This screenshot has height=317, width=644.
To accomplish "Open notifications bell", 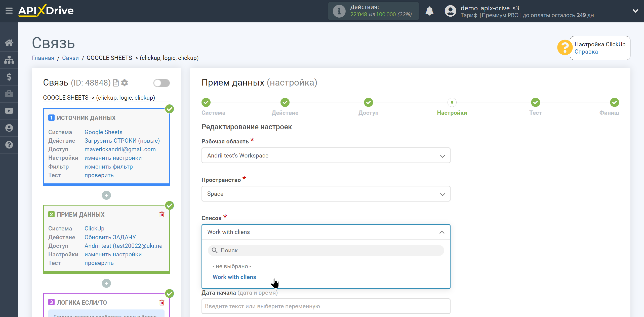I will pyautogui.click(x=429, y=11).
